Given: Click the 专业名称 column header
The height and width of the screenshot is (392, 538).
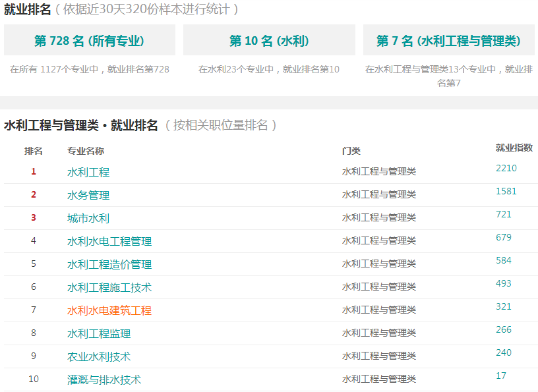Looking at the screenshot, I should click(x=86, y=151).
